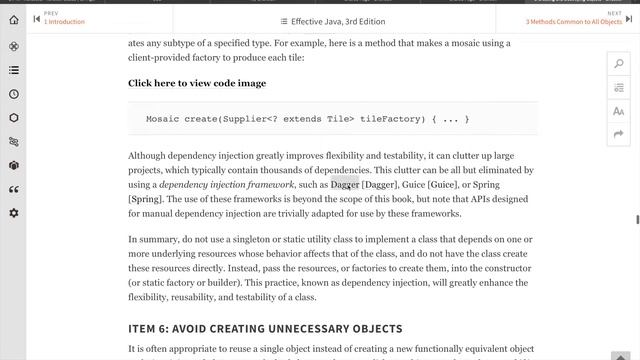This screenshot has width=640, height=360.
Task: Click the previous chapter skip arrow icon
Action: coord(37,19)
